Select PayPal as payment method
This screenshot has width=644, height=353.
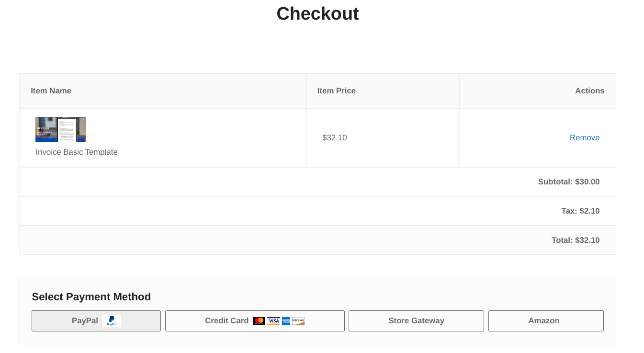tap(96, 321)
